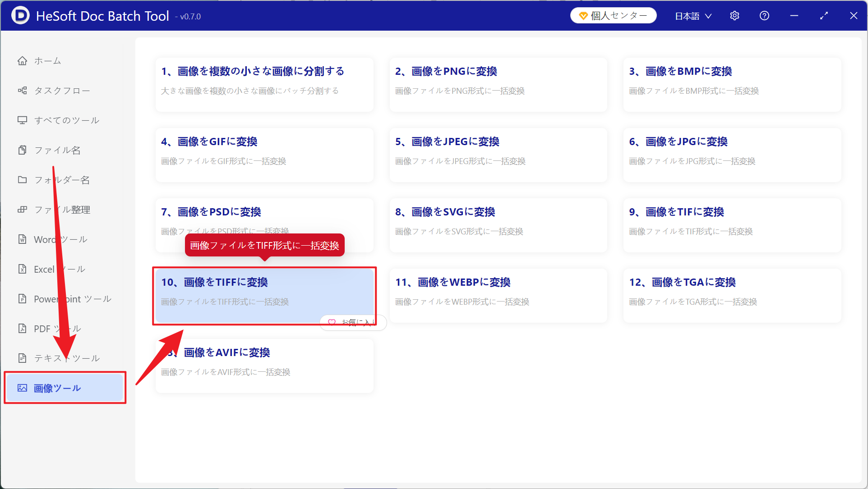
Task: Click the task flow icon in sidebar
Action: (x=22, y=91)
